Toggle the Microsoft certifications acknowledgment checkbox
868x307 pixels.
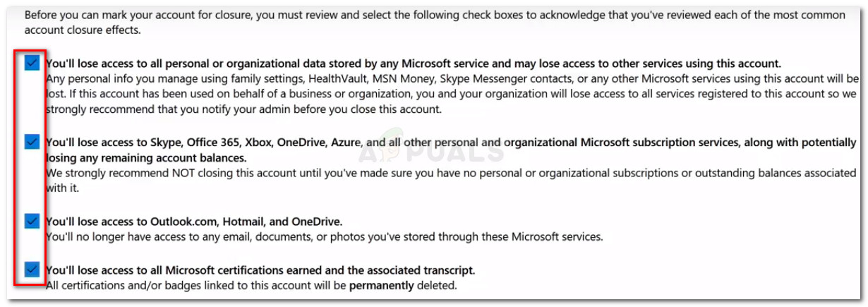tap(31, 269)
